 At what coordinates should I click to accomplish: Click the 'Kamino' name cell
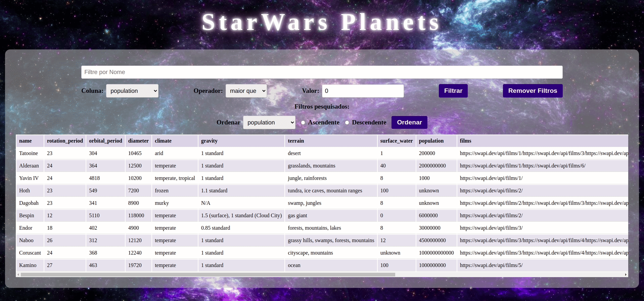30,265
